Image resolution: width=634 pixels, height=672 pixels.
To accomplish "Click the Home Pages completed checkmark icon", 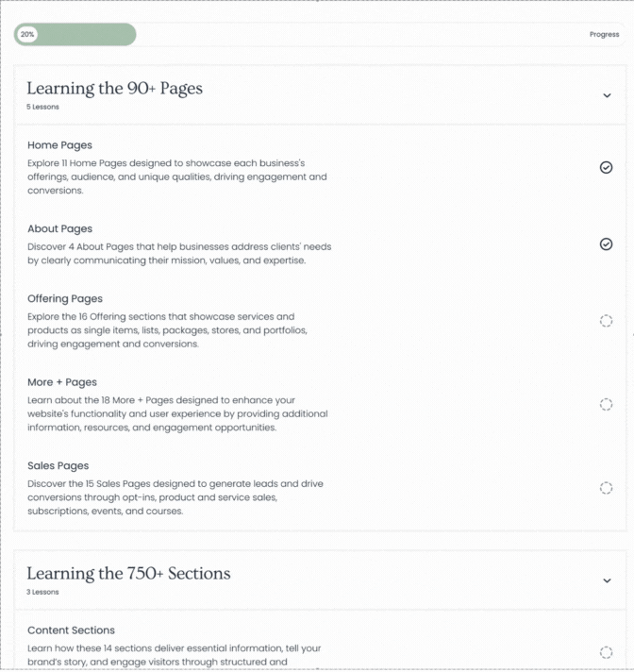I will pos(606,167).
